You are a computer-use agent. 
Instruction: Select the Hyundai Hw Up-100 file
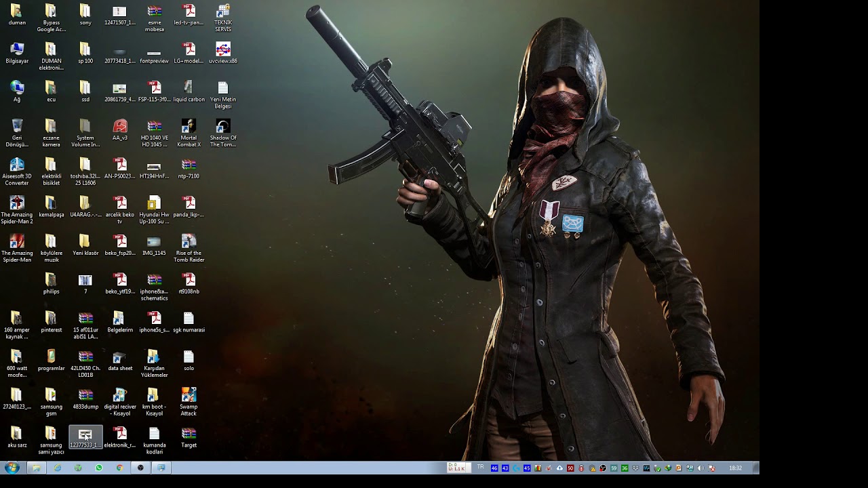coord(155,210)
